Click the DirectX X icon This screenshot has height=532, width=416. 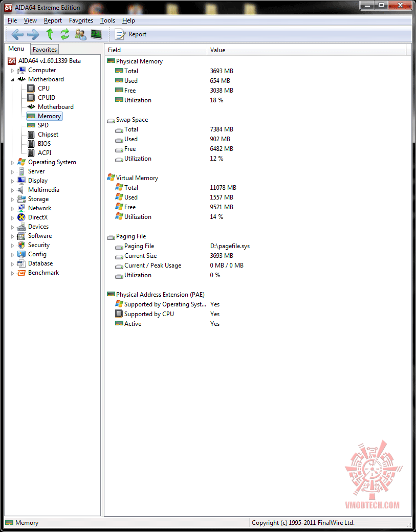coord(21,217)
